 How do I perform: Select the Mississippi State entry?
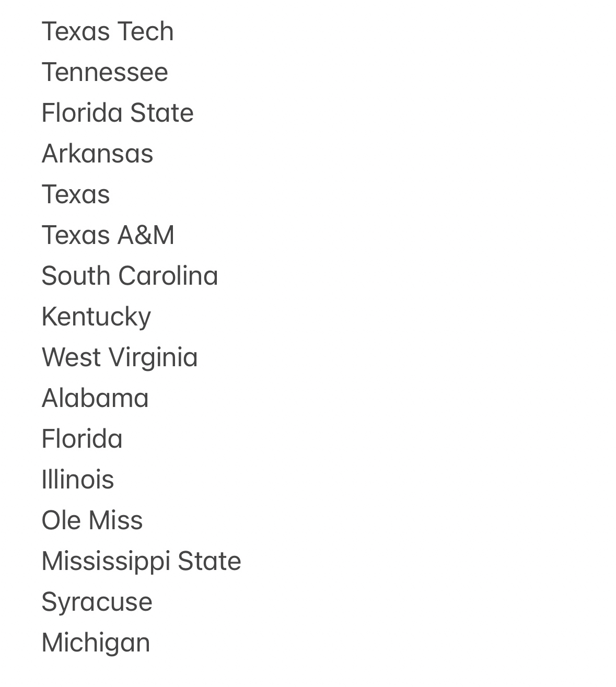coord(141,561)
